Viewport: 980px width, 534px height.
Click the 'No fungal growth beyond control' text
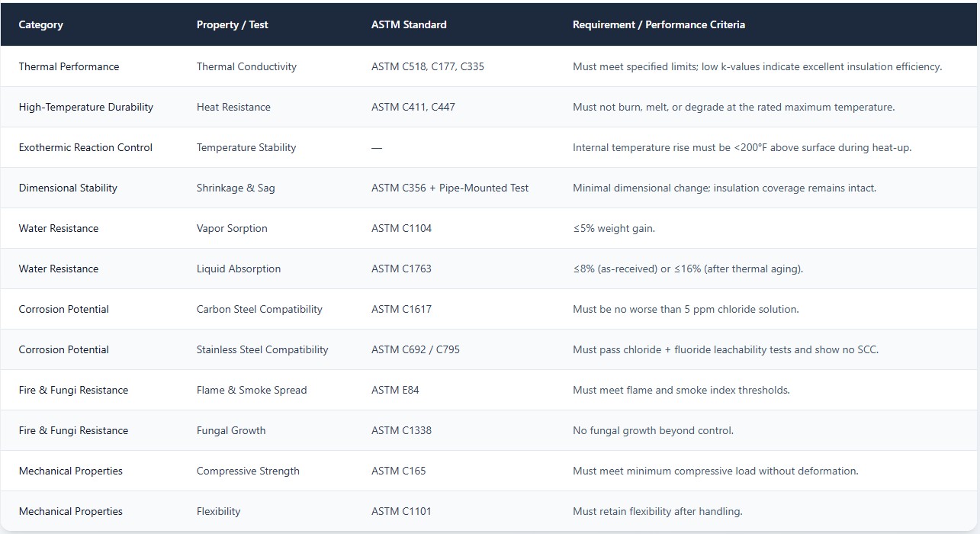(x=653, y=430)
